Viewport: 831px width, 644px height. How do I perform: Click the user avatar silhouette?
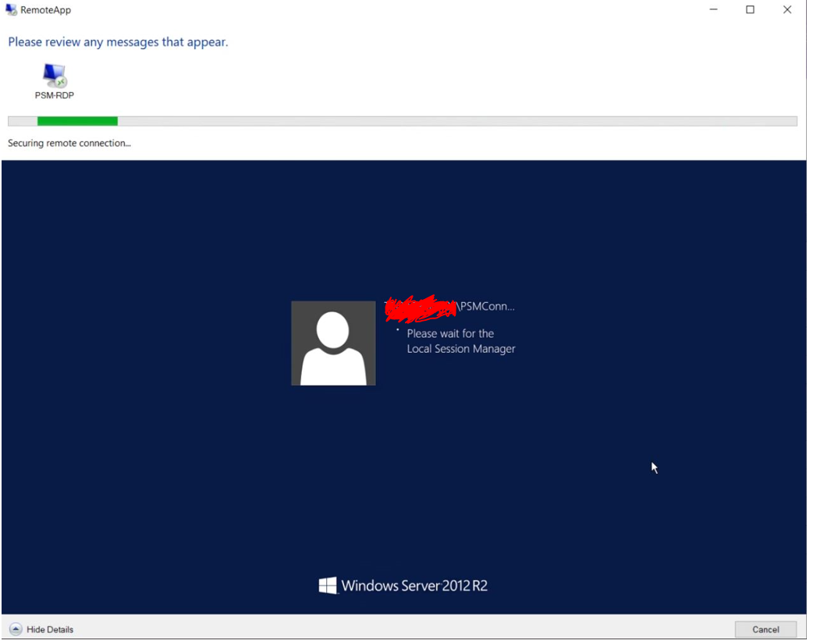pos(333,342)
